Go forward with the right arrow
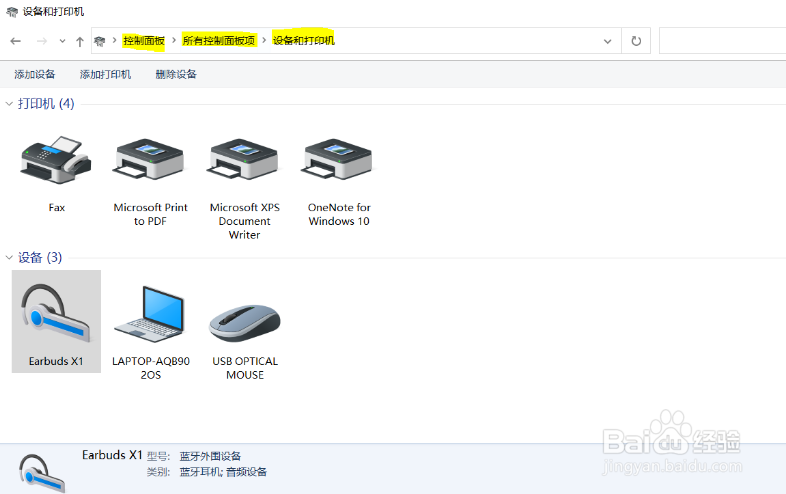786x494 pixels. coord(42,41)
